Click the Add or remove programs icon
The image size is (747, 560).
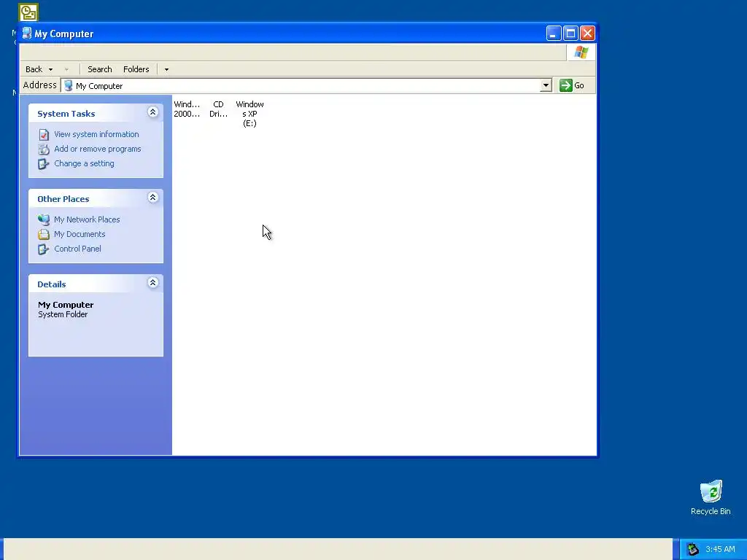pyautogui.click(x=44, y=149)
